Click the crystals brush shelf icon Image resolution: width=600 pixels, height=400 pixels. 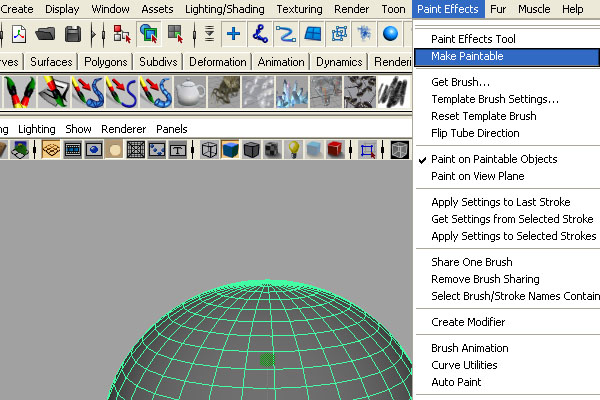point(292,92)
